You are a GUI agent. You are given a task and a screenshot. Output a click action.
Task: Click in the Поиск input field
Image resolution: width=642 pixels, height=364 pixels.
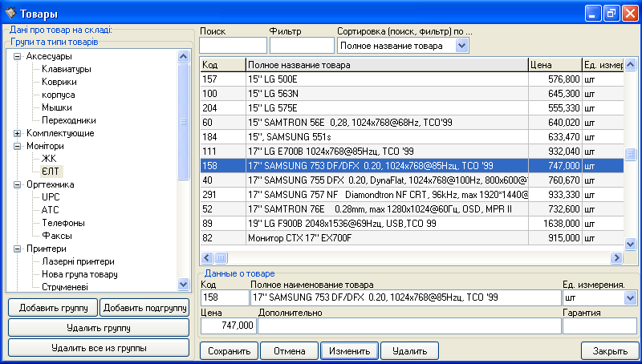pos(233,46)
